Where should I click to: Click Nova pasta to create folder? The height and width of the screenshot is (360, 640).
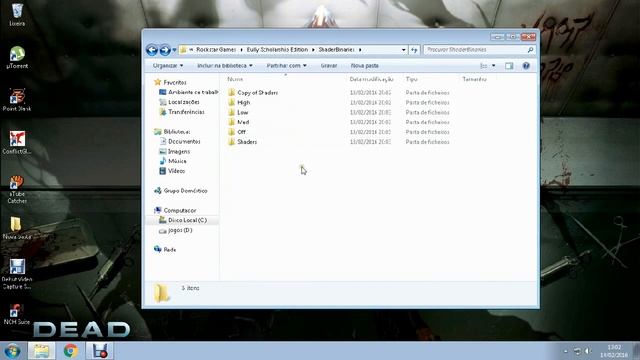[364, 66]
